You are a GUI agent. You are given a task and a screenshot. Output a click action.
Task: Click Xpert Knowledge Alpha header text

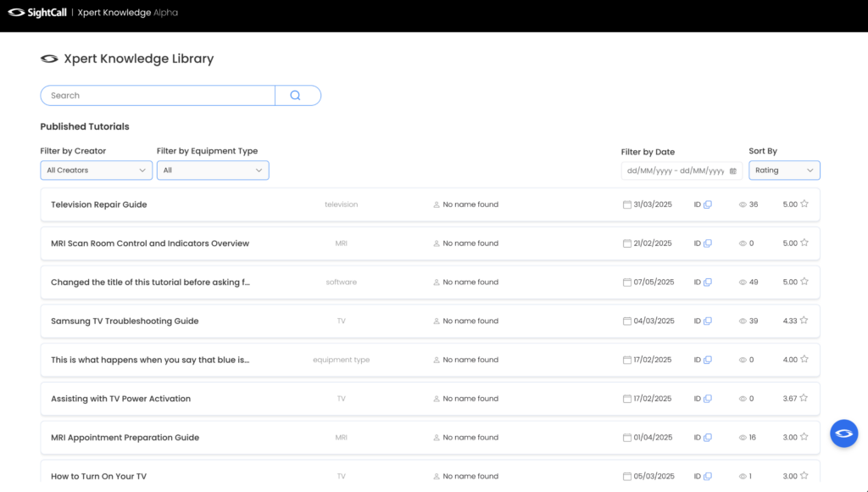pos(128,12)
